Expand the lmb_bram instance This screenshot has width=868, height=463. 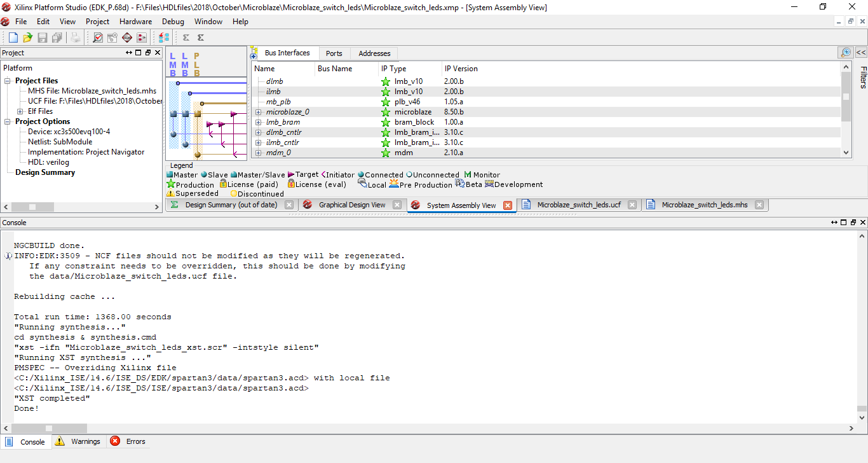point(259,122)
